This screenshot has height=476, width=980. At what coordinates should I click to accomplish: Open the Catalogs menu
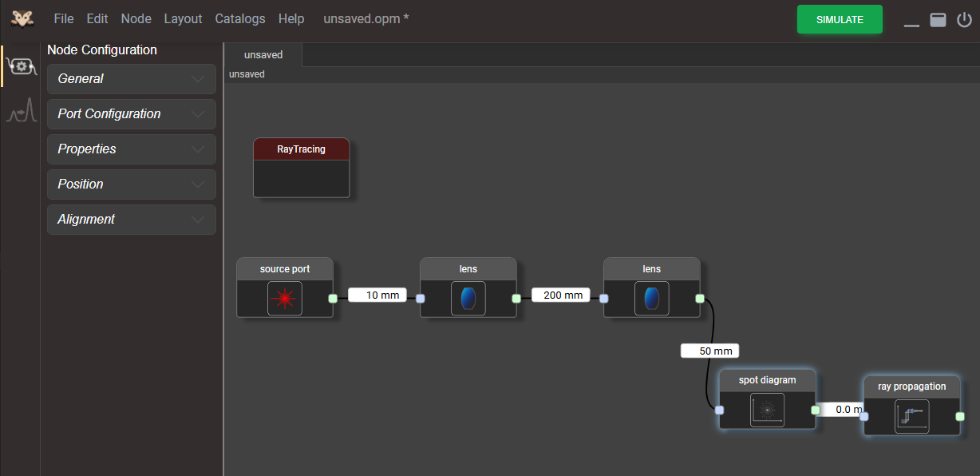click(240, 19)
